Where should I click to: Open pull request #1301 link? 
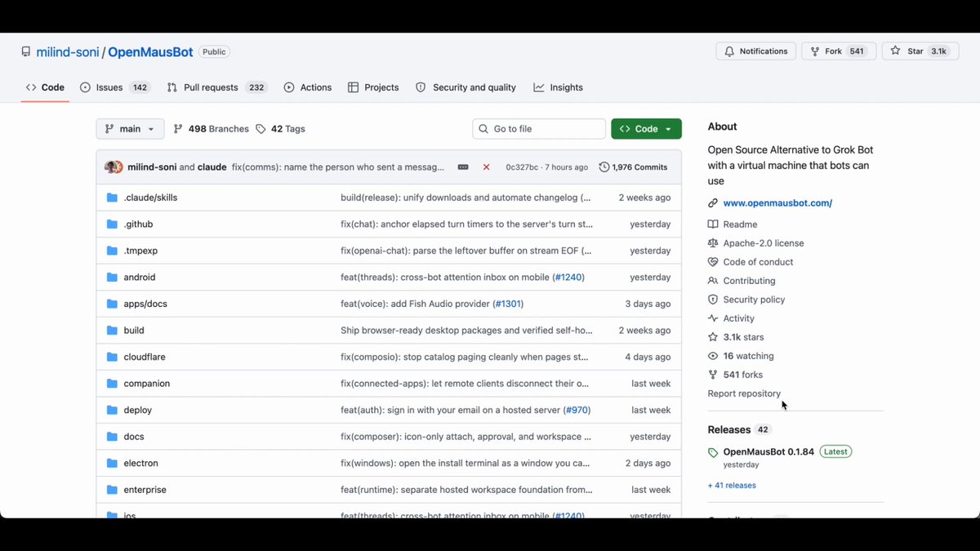(509, 304)
